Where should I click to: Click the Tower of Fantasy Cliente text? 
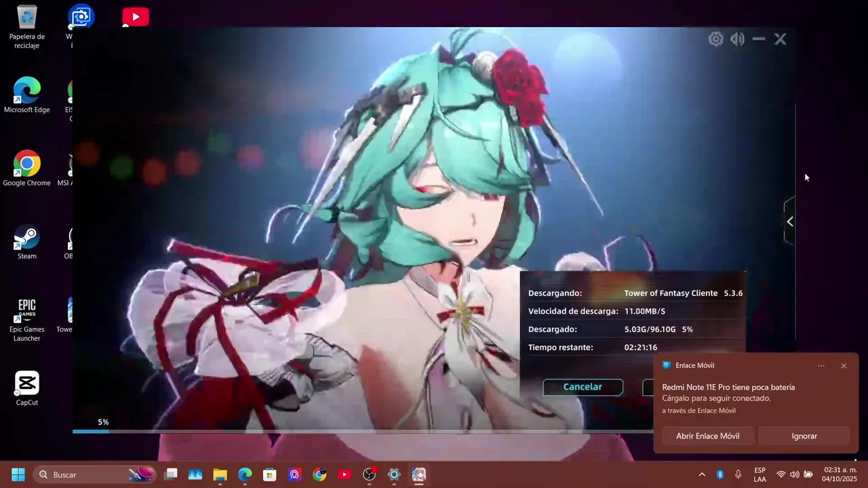(671, 293)
